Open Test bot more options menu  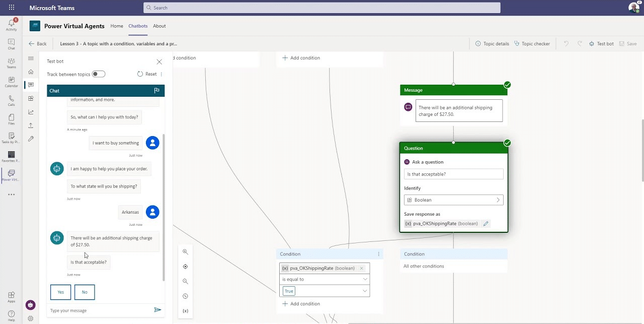click(162, 74)
